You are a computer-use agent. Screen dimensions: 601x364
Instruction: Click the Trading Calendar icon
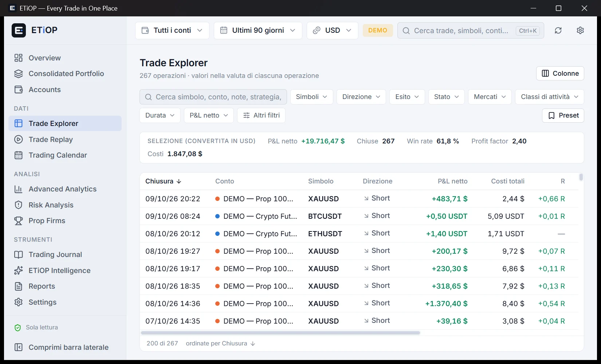[19, 155]
